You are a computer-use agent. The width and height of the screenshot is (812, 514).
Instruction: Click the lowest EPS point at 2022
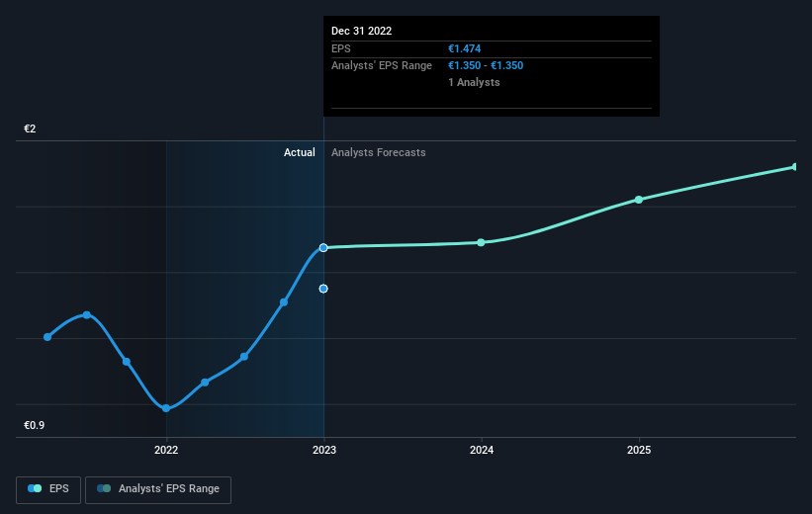click(x=166, y=408)
